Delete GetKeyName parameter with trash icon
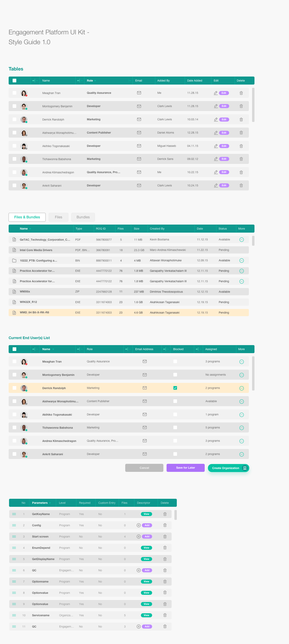 point(165,514)
